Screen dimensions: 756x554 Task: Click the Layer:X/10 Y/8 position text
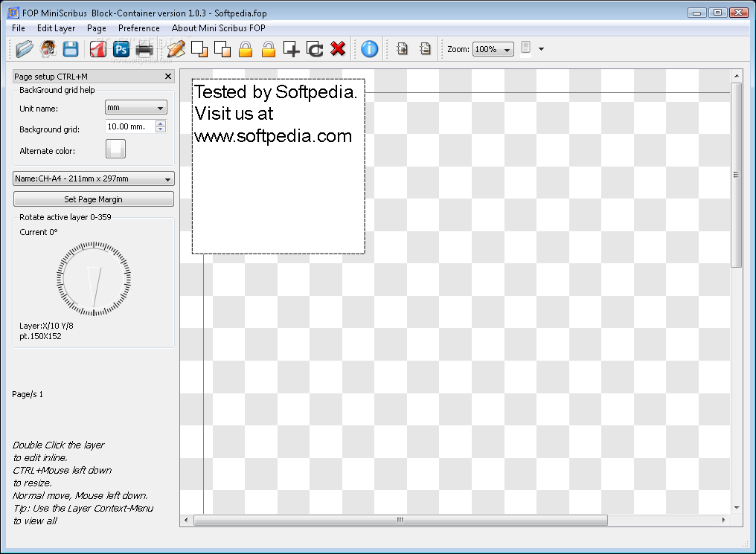click(x=46, y=326)
